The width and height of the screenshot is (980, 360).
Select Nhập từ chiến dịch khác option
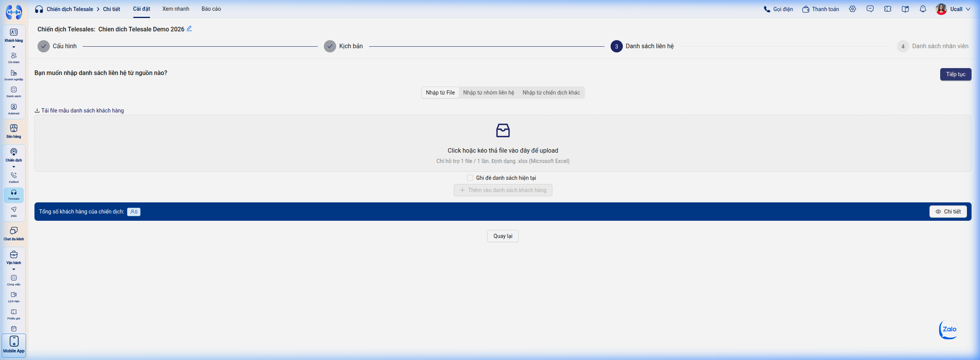pos(551,93)
